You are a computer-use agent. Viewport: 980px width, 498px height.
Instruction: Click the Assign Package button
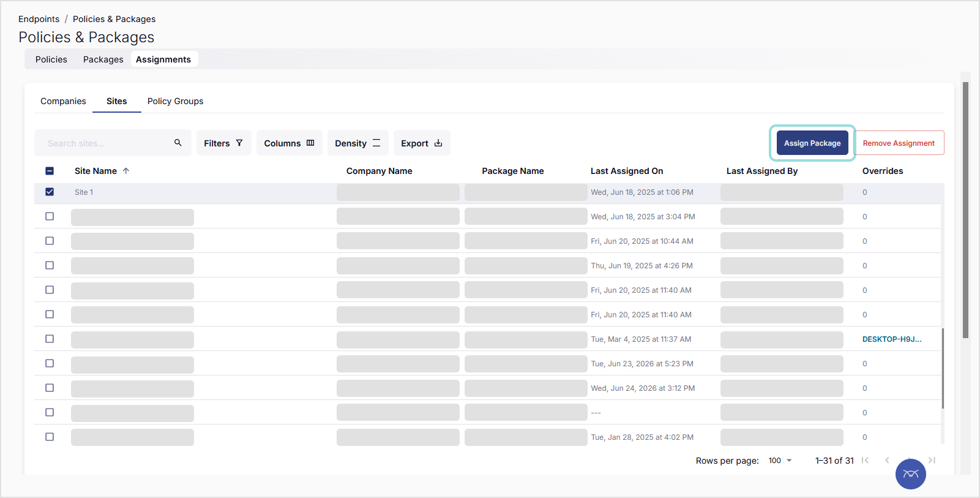[x=812, y=143]
